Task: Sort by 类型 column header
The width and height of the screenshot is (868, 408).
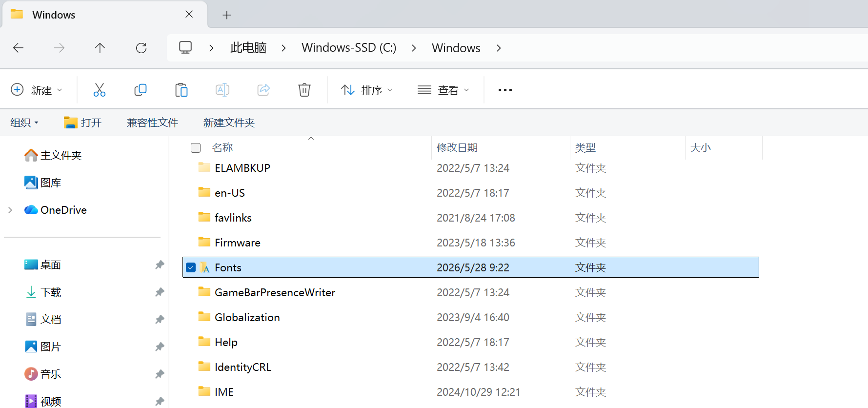Action: tap(585, 147)
